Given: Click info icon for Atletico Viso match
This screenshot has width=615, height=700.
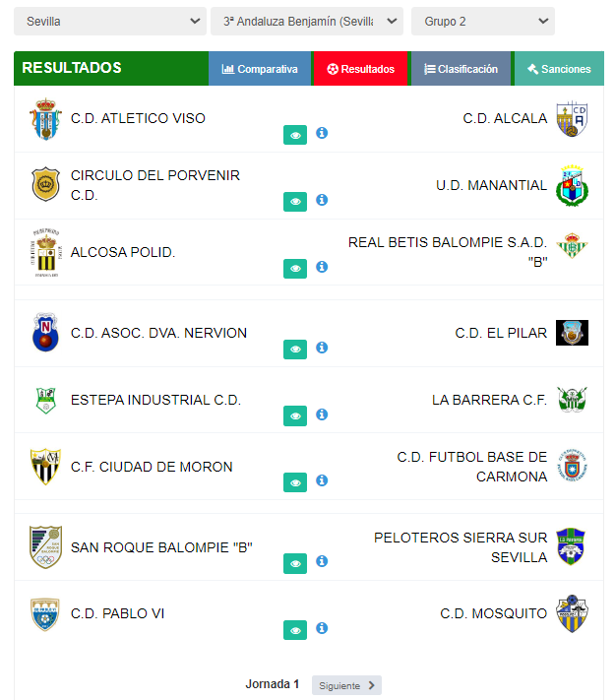Looking at the screenshot, I should point(322,133).
